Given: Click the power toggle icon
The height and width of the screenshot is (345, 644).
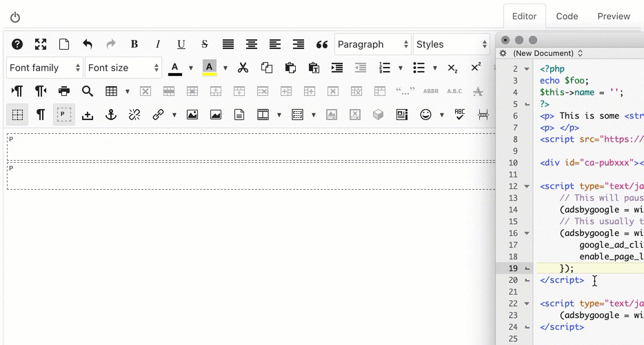Looking at the screenshot, I should click(x=15, y=17).
